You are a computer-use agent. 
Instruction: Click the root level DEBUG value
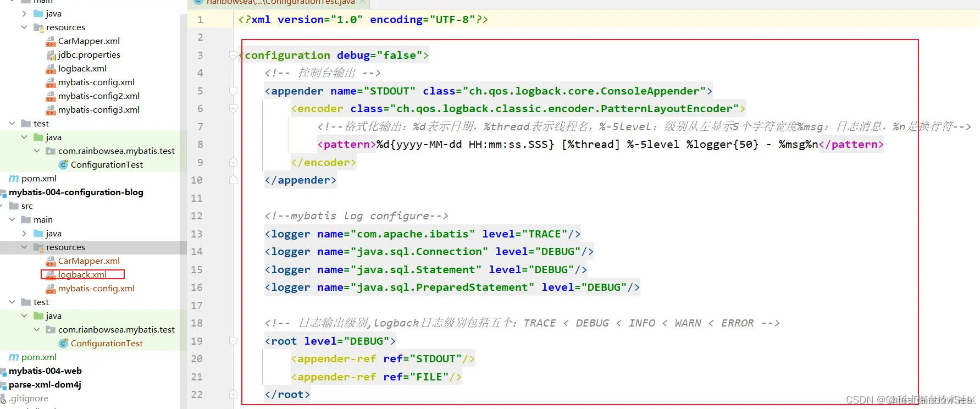pos(367,341)
